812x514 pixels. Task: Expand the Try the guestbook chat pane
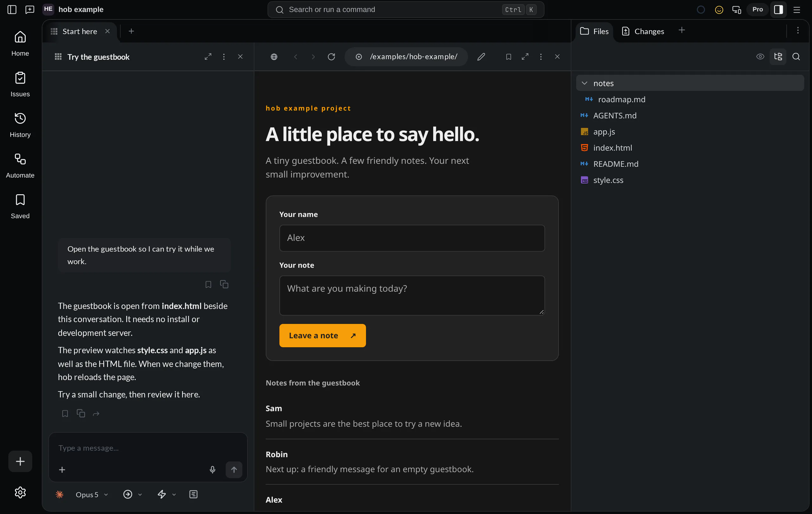(208, 57)
